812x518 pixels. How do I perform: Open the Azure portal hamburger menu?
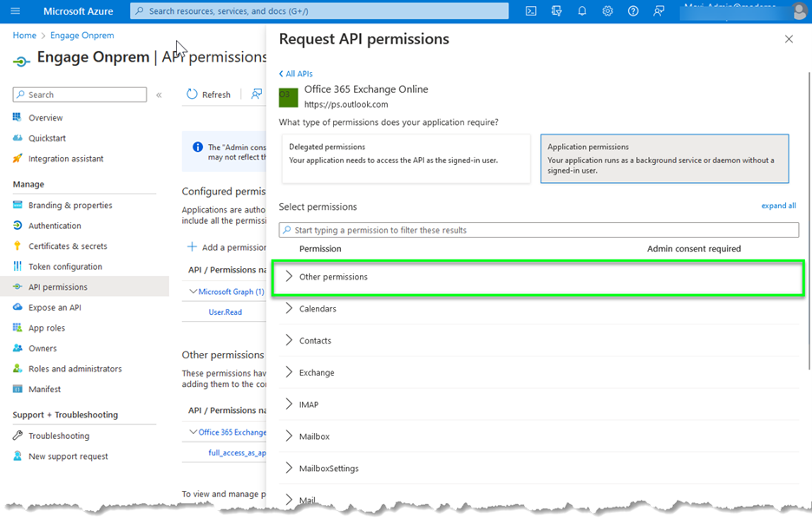(15, 10)
